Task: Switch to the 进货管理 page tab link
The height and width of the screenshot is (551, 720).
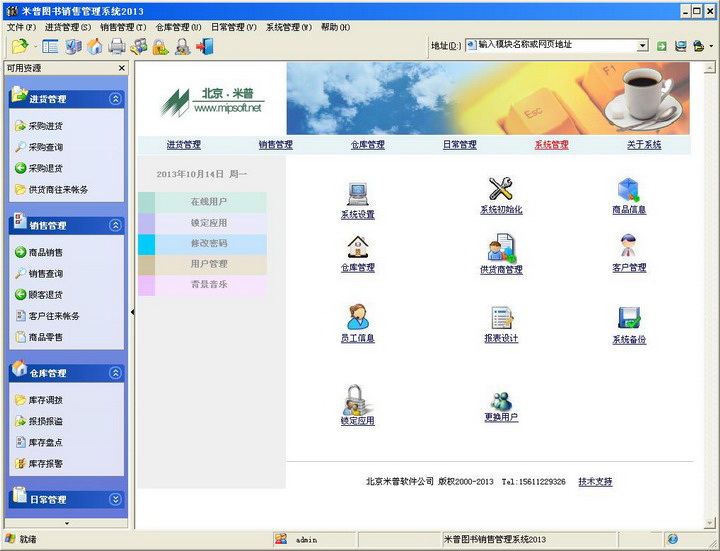Action: click(184, 145)
